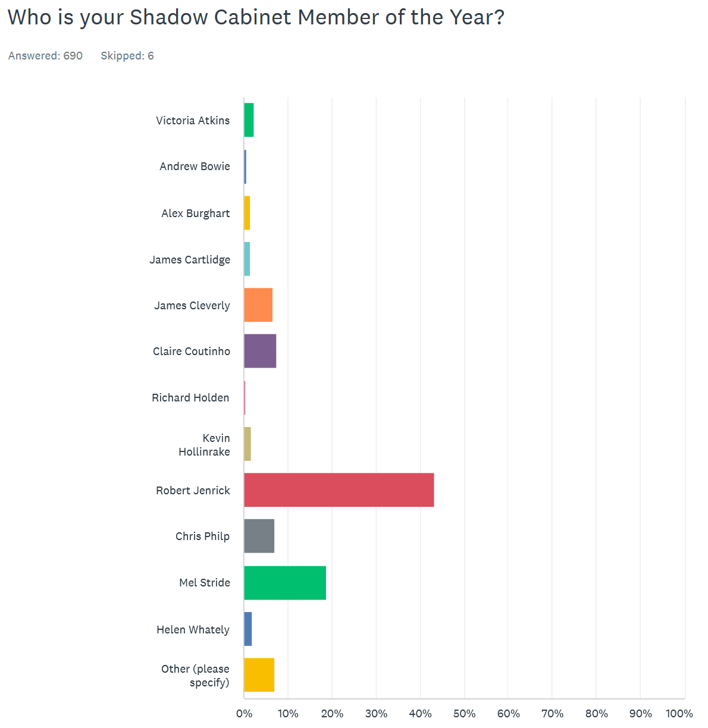Click the Answered: 690 text
The height and width of the screenshot is (728, 708).
pyautogui.click(x=45, y=56)
